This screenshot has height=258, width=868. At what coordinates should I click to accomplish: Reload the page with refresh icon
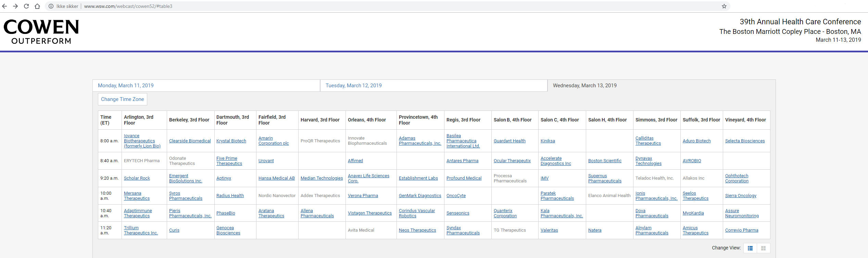click(x=26, y=6)
